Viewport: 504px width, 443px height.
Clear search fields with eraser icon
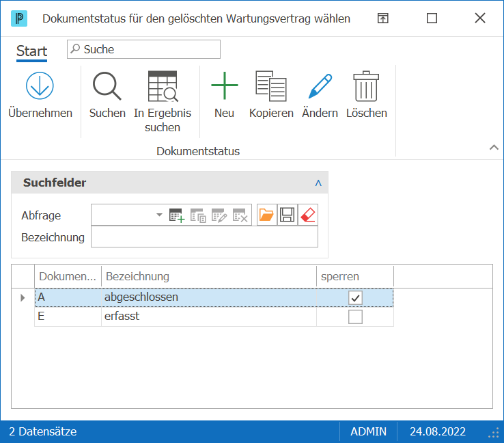pos(308,215)
